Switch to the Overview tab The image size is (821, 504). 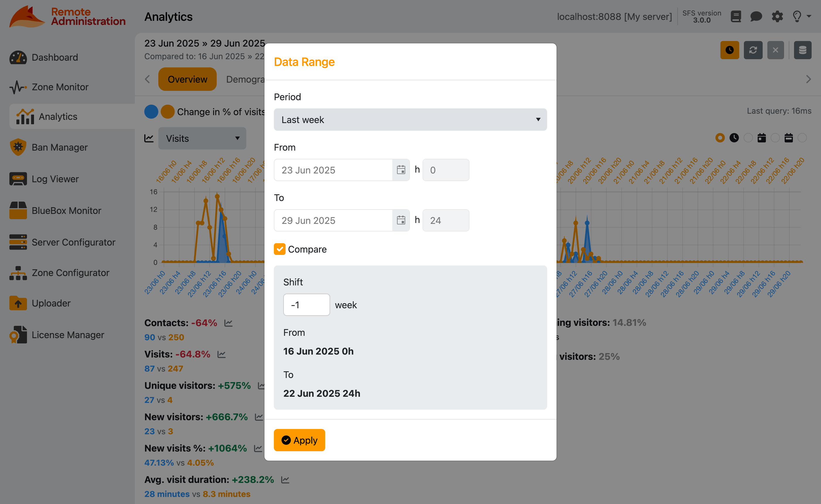pyautogui.click(x=187, y=79)
